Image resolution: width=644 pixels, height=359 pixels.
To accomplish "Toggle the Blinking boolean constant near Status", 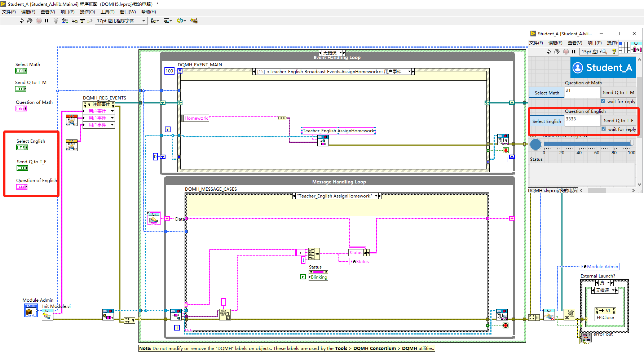I will pyautogui.click(x=303, y=276).
